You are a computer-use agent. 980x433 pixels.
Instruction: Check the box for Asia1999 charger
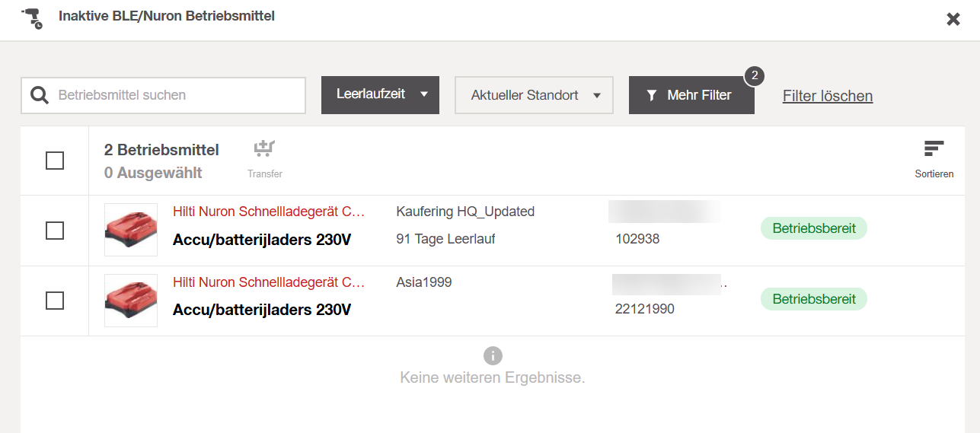pos(55,301)
